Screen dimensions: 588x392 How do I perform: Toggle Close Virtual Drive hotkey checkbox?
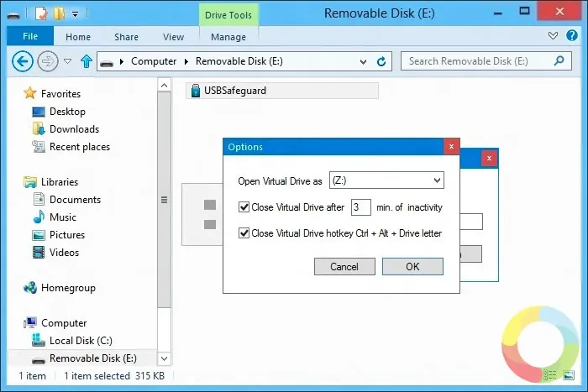[244, 233]
